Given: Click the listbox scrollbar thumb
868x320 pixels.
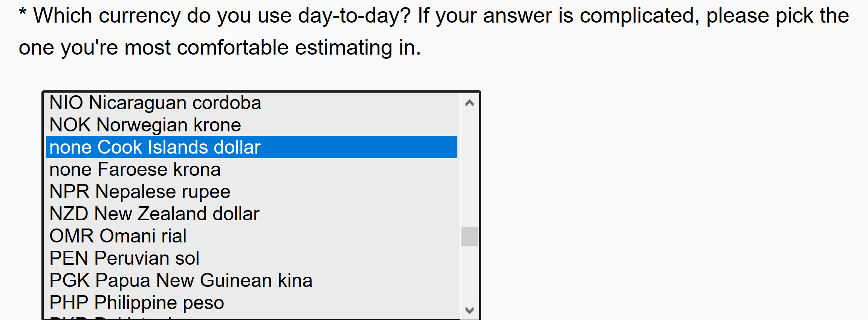Looking at the screenshot, I should (469, 236).
